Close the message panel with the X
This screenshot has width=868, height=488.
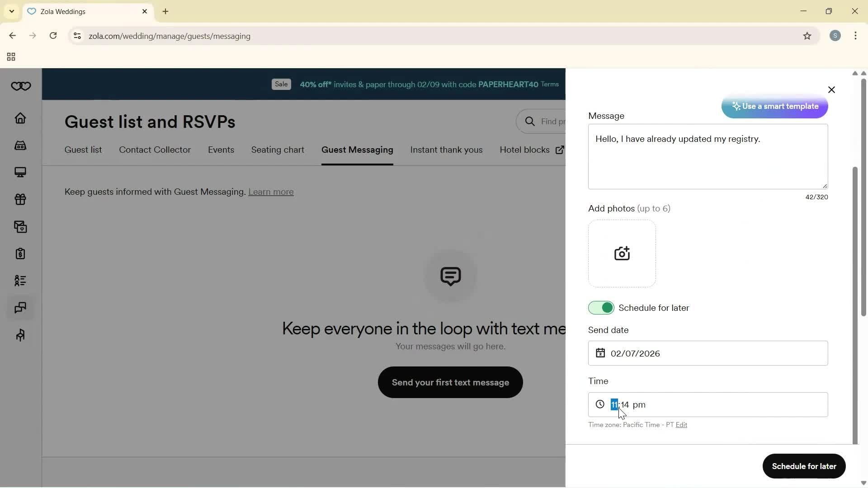click(831, 90)
